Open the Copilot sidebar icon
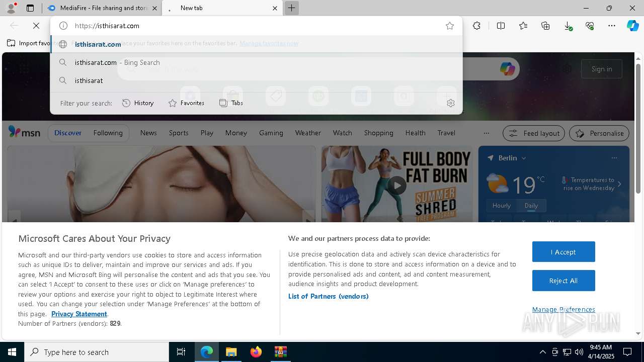This screenshot has width=644, height=362. click(632, 26)
